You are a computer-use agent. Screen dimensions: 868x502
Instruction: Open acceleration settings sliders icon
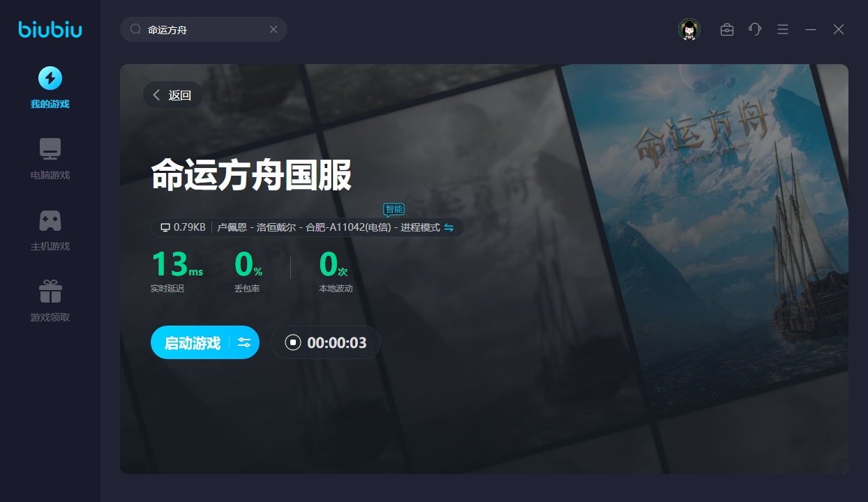244,342
